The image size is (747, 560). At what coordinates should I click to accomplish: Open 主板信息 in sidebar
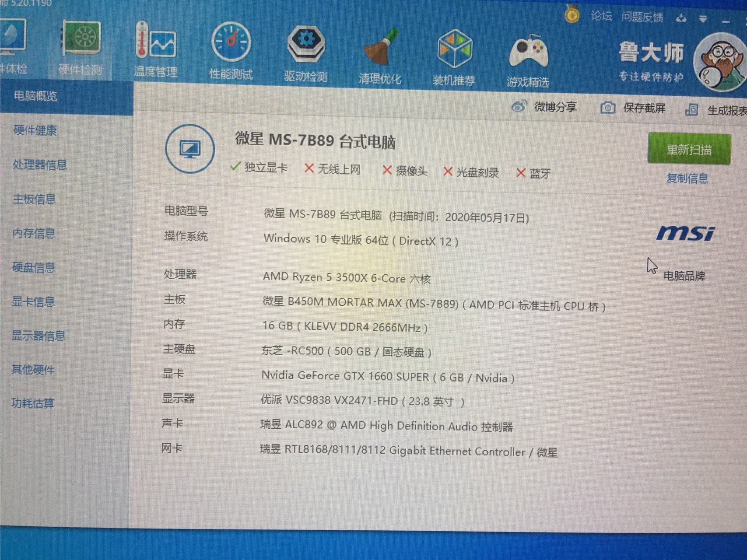click(x=34, y=199)
